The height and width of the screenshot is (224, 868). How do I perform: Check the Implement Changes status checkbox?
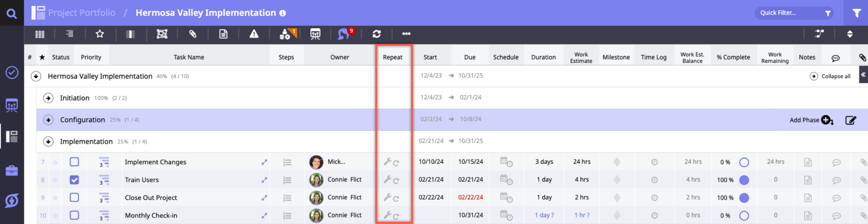74,162
